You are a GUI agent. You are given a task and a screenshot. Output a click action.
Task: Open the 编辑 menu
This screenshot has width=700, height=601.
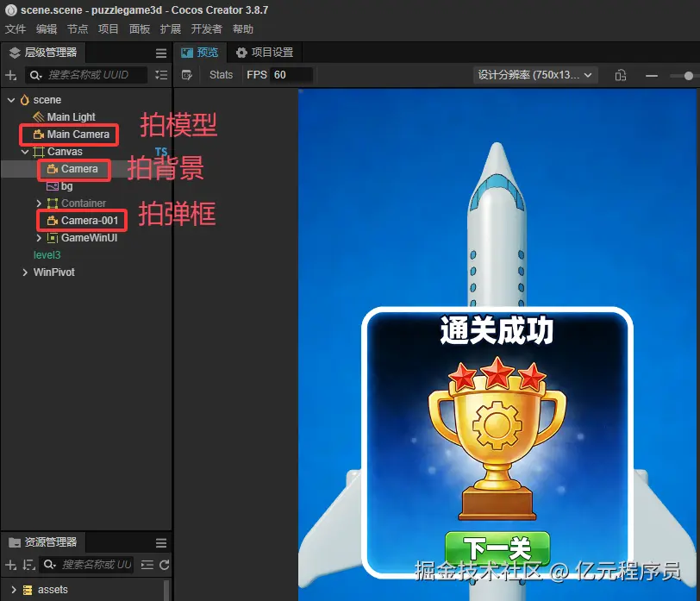click(47, 29)
